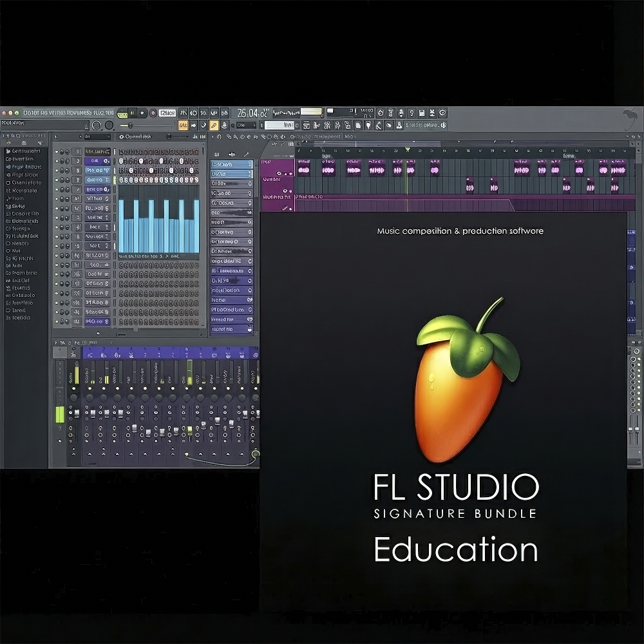Viewport: 644px width, 644px height.
Task: Click the fifth channel's purple name button
Action: tap(97, 189)
